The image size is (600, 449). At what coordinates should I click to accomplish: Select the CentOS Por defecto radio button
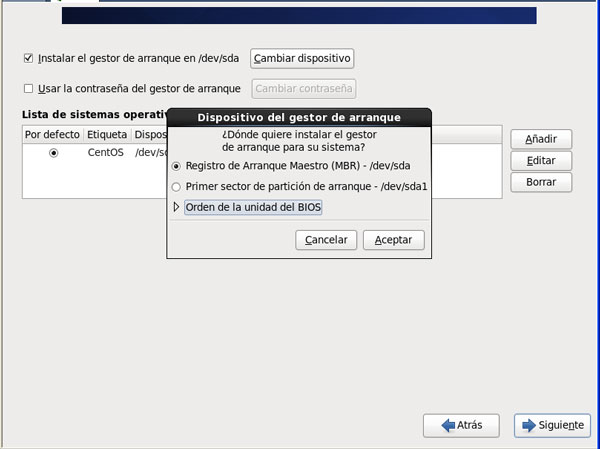click(x=53, y=153)
